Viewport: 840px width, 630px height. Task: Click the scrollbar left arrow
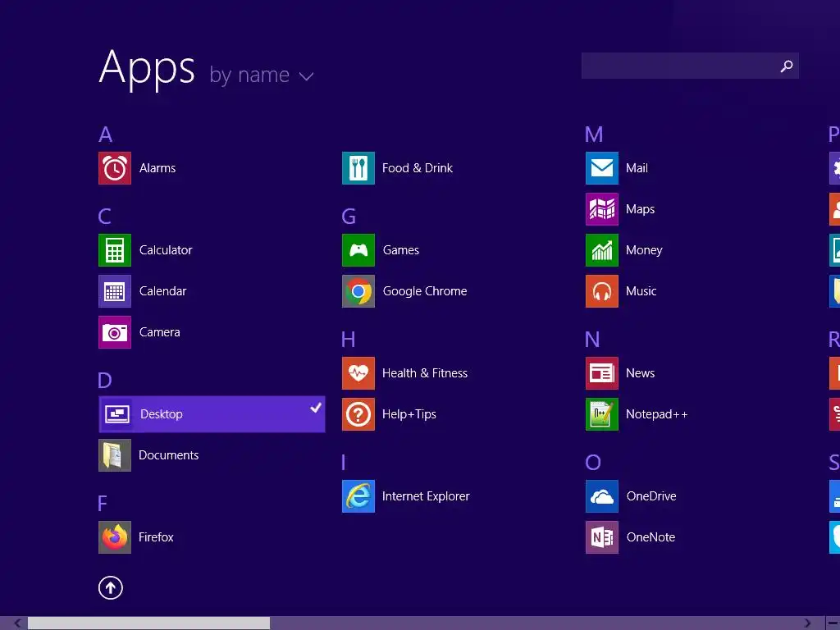18,623
